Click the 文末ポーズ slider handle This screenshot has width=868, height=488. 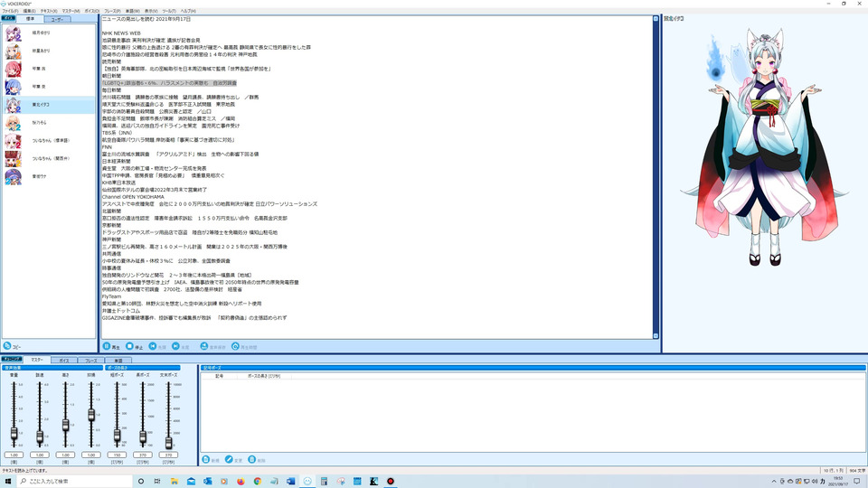coord(169,442)
